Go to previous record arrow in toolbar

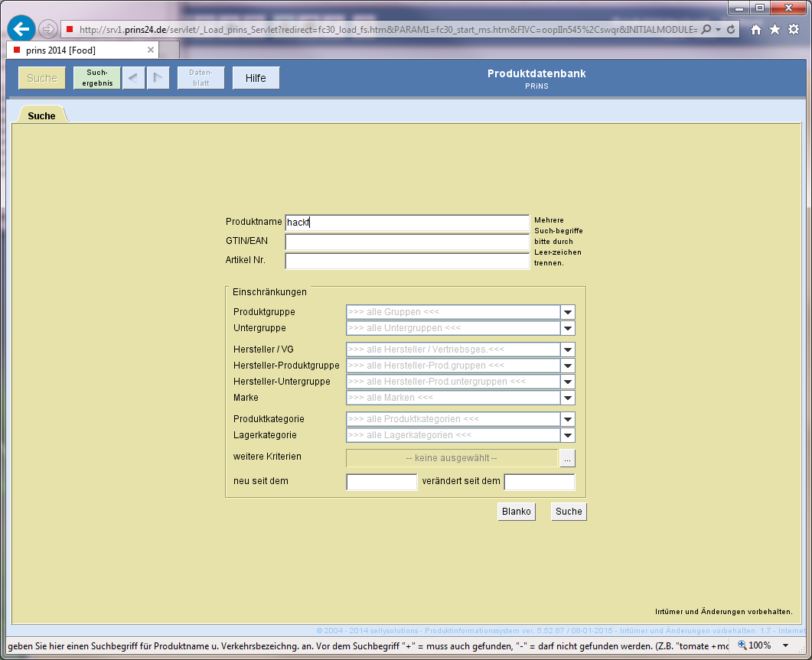tap(133, 78)
